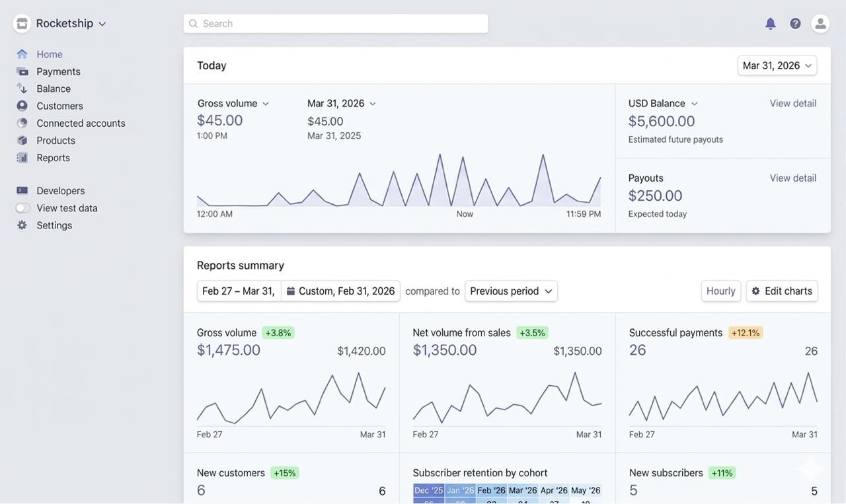Click the Search input field
846x504 pixels.
pos(336,24)
